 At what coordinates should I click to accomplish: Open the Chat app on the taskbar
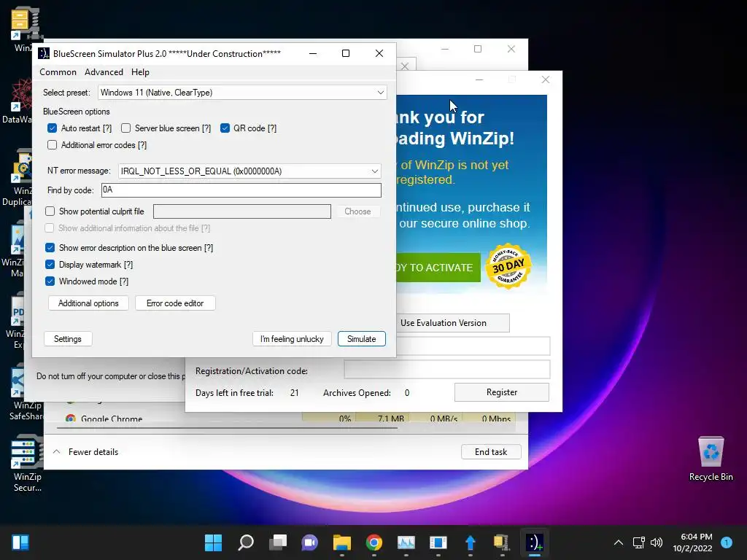(x=309, y=542)
